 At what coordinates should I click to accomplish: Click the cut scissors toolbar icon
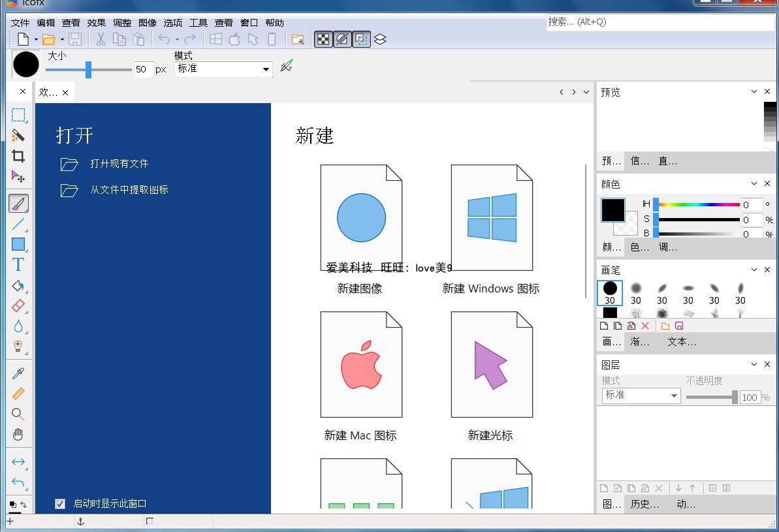pos(101,39)
